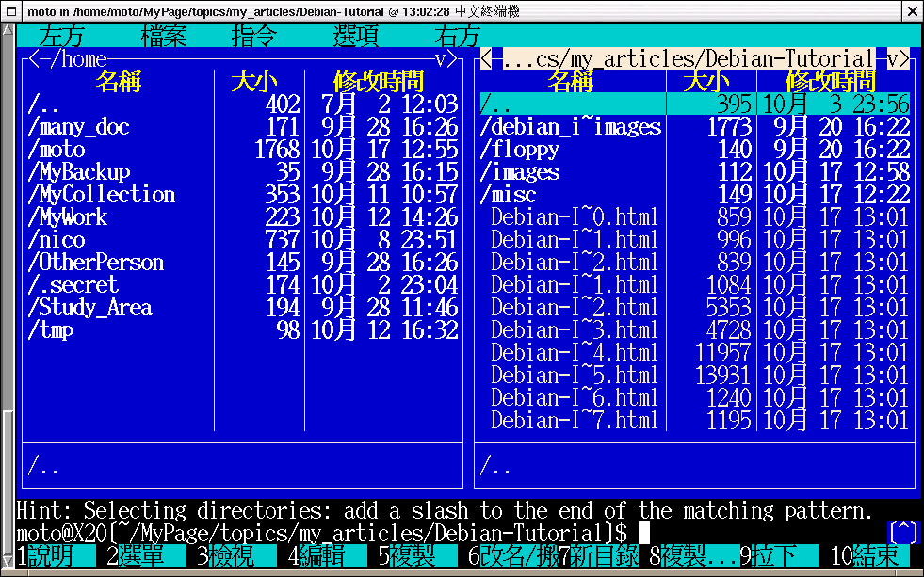The height and width of the screenshot is (577, 924).
Task: Click the 6改名/搬 rename-move function key
Action: 513,555
